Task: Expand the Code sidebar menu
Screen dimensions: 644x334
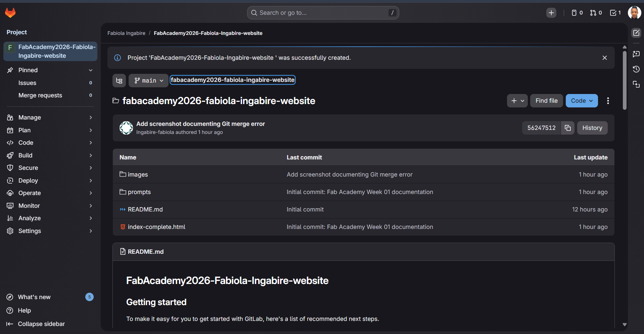Action: pos(50,143)
